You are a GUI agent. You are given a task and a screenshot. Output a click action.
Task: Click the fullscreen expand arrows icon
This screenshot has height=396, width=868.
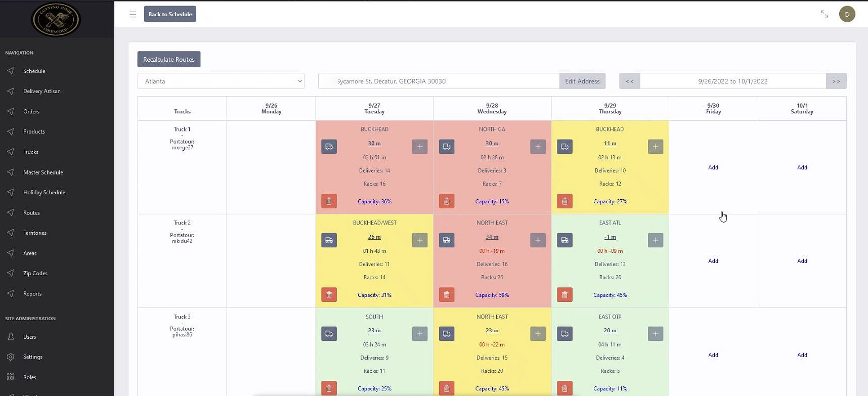[824, 14]
